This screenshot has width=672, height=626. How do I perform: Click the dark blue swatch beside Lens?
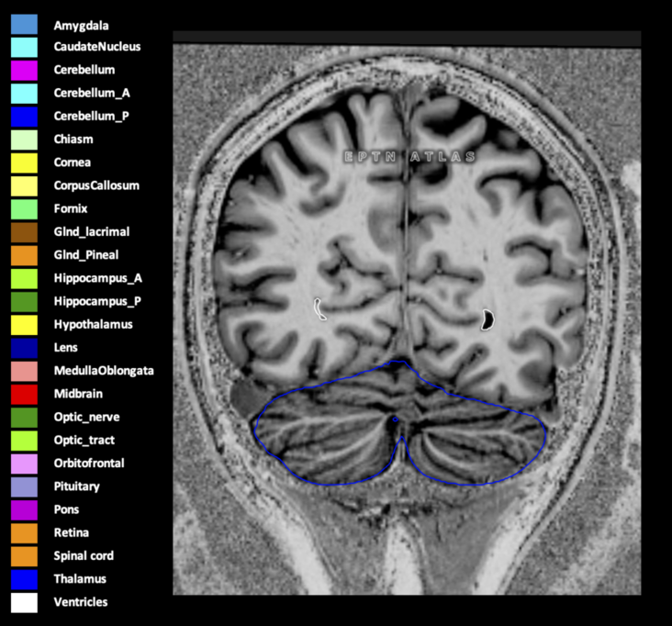click(24, 349)
